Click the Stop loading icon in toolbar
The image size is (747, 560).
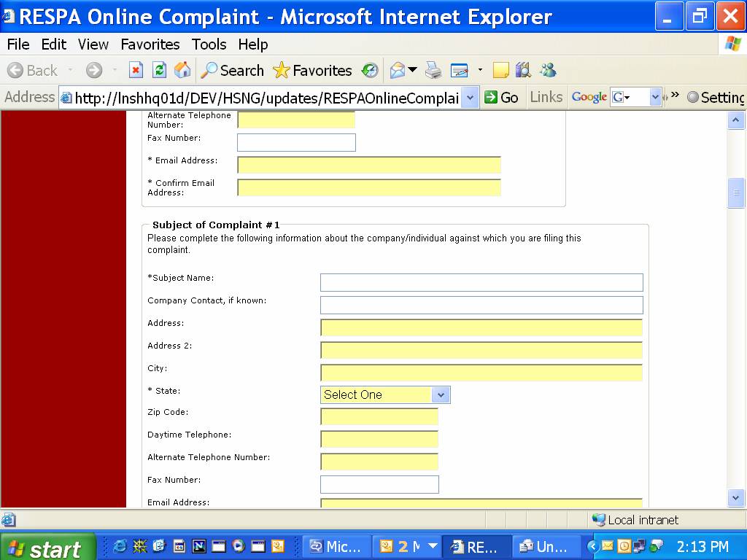(x=136, y=70)
